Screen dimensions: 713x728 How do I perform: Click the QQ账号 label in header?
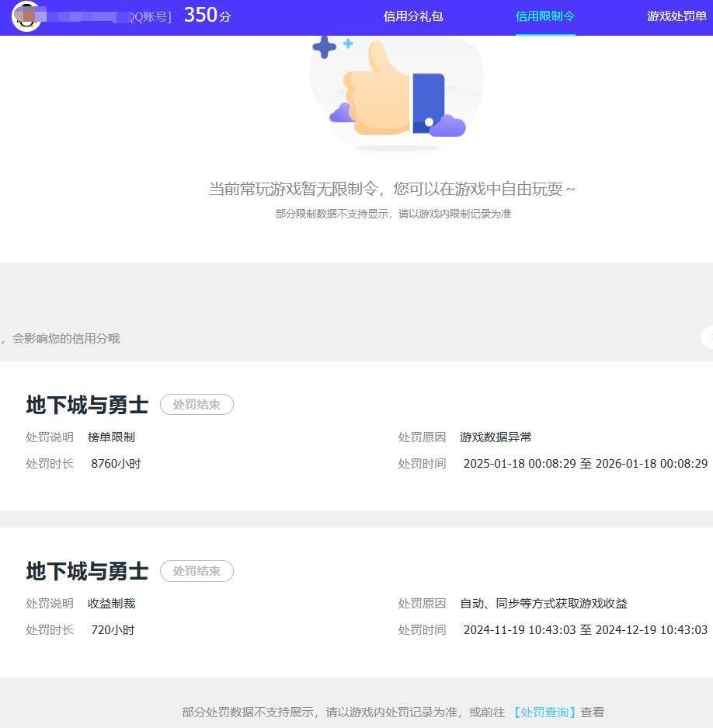point(150,17)
